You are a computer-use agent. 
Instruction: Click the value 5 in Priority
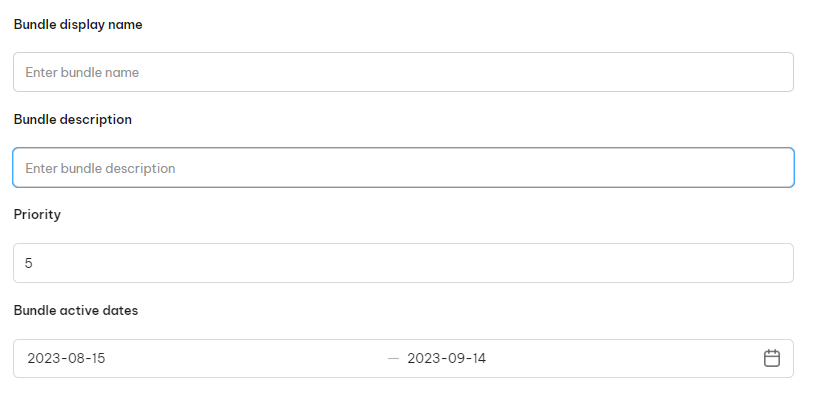[29, 263]
